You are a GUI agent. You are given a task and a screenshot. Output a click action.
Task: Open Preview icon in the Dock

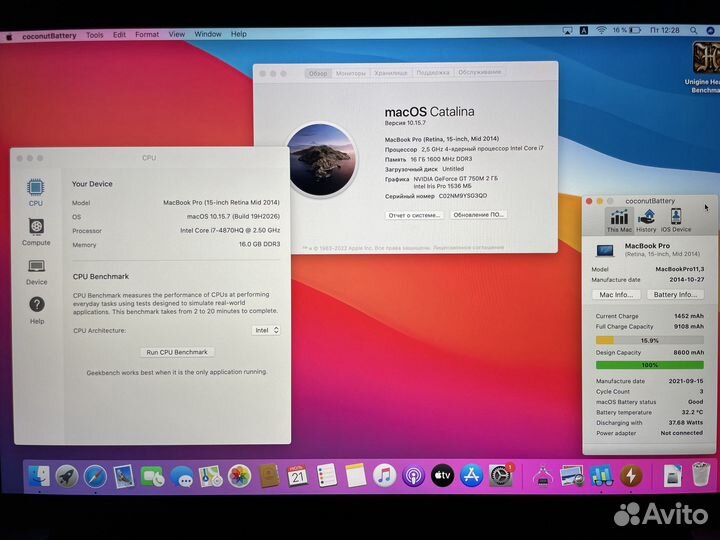572,476
